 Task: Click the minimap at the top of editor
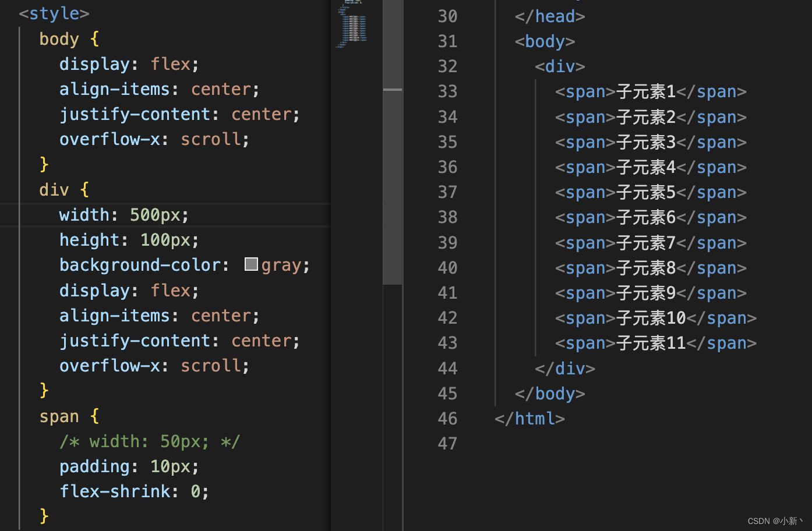(351, 23)
